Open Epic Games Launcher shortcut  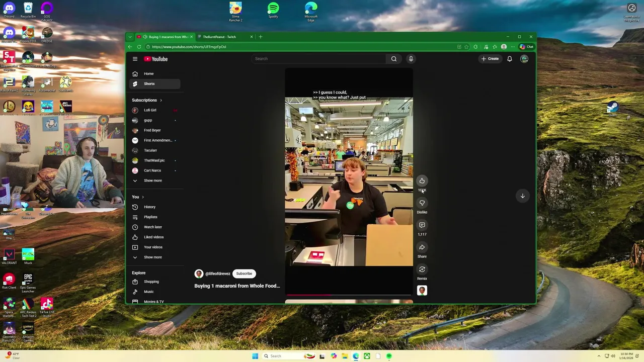pyautogui.click(x=28, y=284)
